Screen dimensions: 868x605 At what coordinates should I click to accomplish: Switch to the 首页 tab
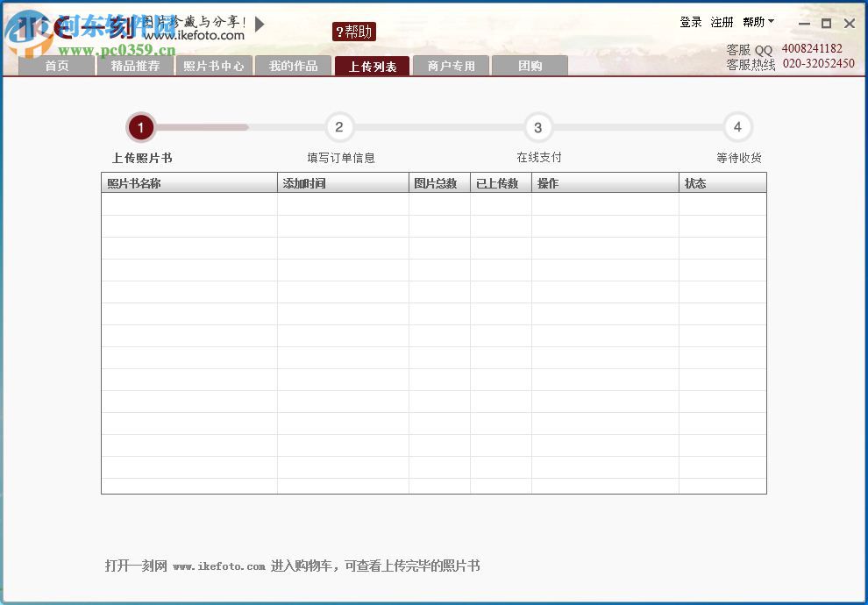pyautogui.click(x=56, y=65)
